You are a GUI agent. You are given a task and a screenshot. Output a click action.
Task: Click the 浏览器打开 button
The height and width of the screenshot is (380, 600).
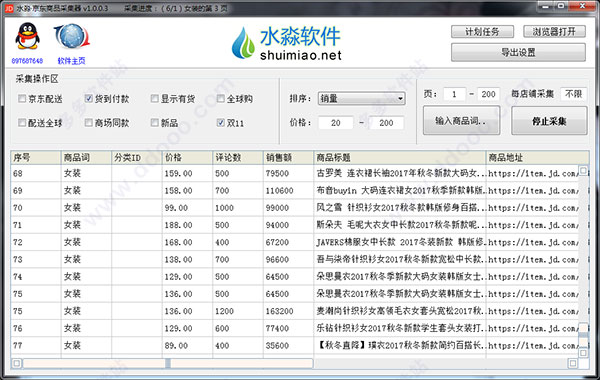click(x=554, y=32)
